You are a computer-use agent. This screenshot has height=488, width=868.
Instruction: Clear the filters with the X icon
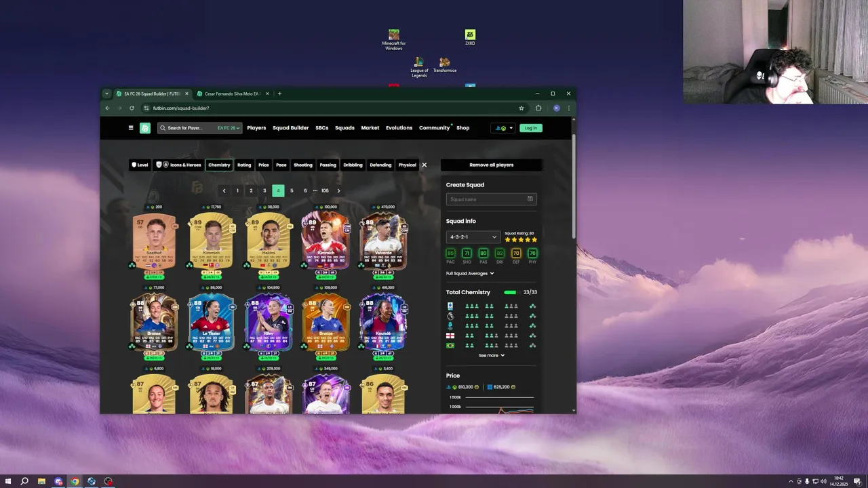tap(425, 165)
